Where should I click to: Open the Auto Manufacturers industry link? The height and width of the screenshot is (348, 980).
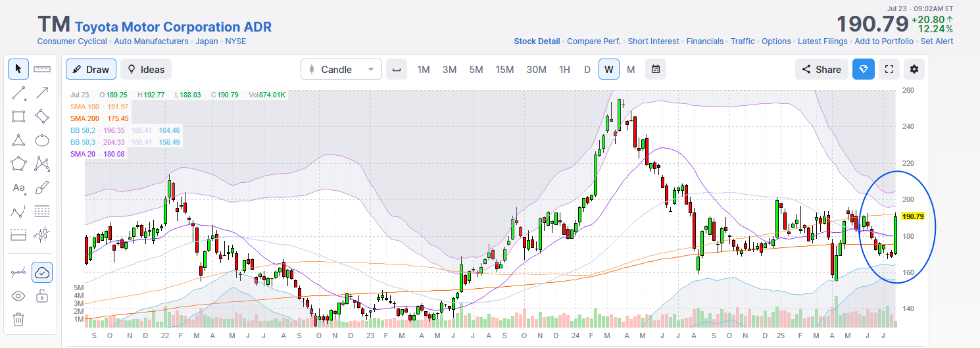click(151, 41)
